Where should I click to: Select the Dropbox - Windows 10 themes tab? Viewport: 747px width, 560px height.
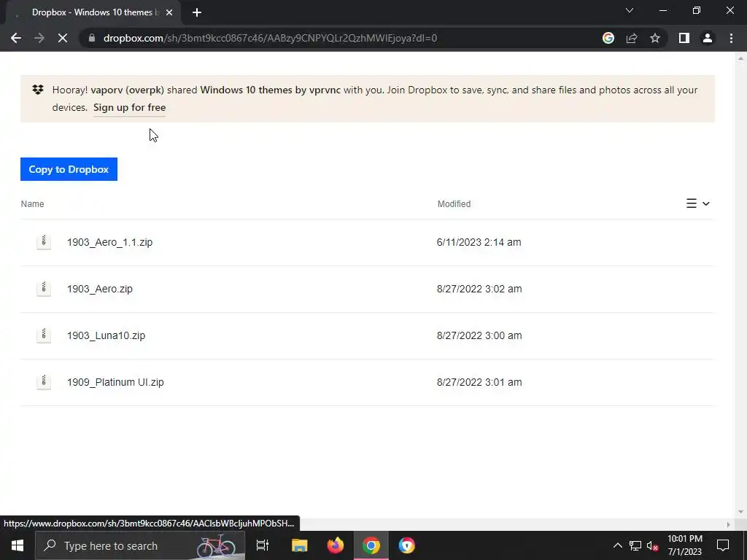click(94, 12)
